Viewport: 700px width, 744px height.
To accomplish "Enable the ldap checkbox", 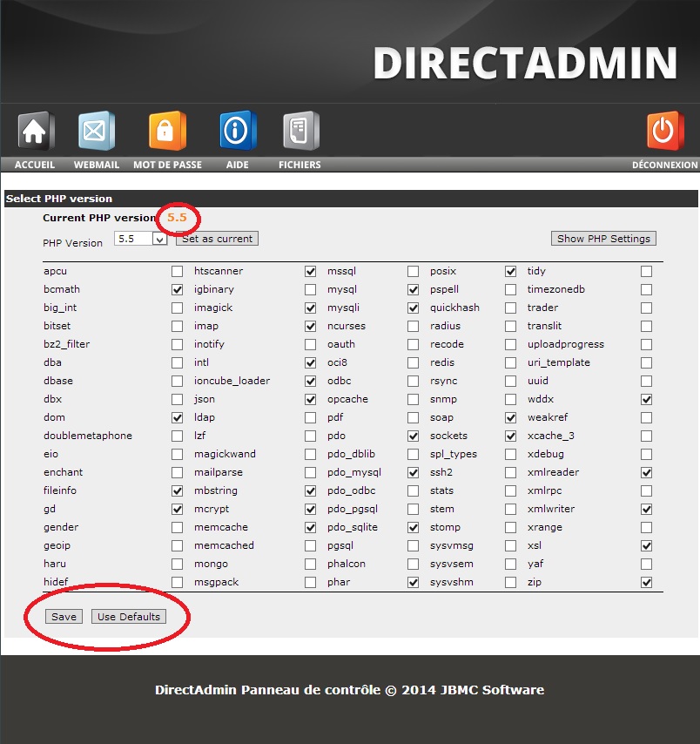I will click(x=310, y=417).
